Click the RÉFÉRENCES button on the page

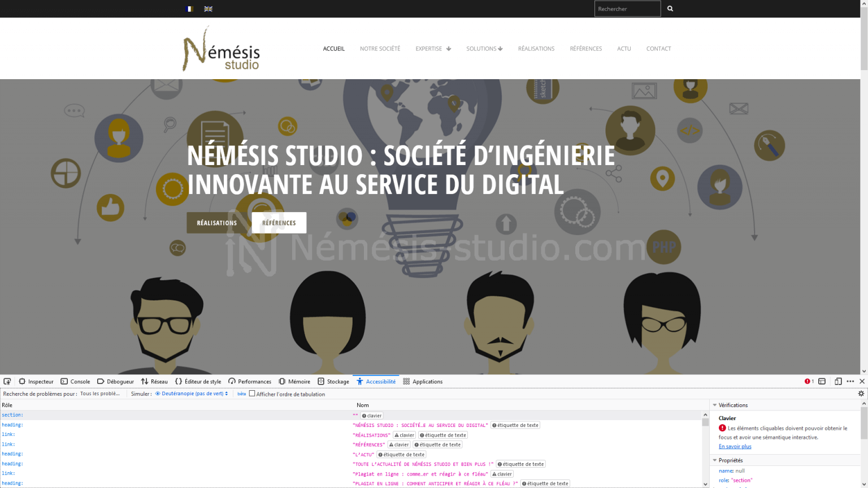pyautogui.click(x=279, y=222)
